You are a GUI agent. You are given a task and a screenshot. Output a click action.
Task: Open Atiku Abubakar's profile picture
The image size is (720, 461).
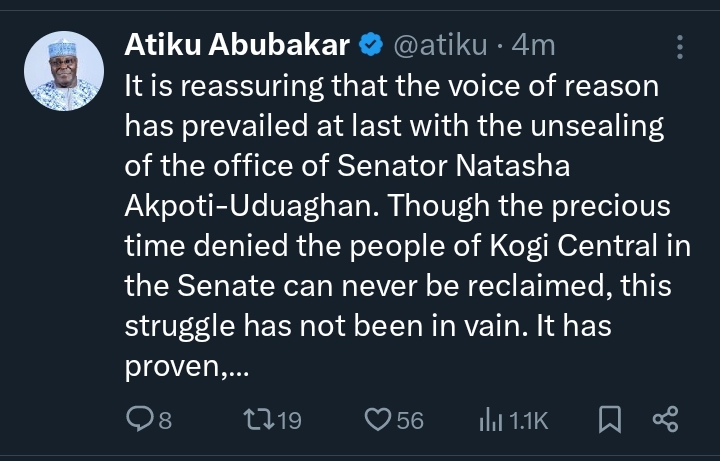pyautogui.click(x=63, y=71)
